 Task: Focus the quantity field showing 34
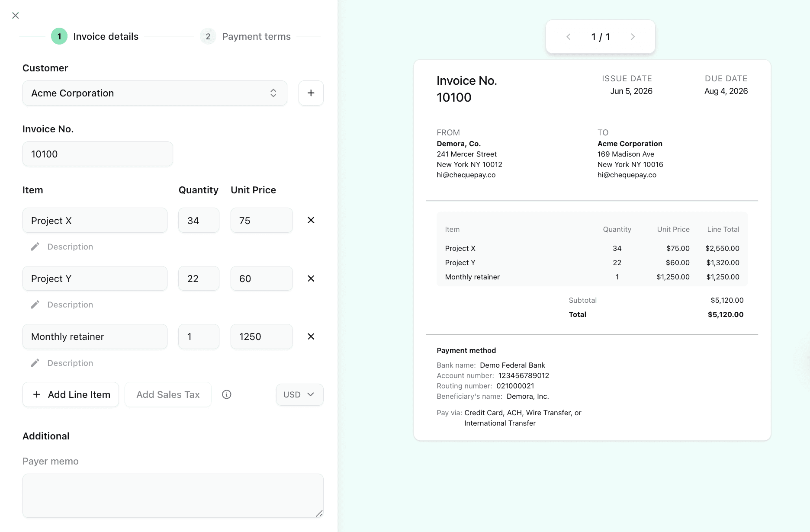199,220
